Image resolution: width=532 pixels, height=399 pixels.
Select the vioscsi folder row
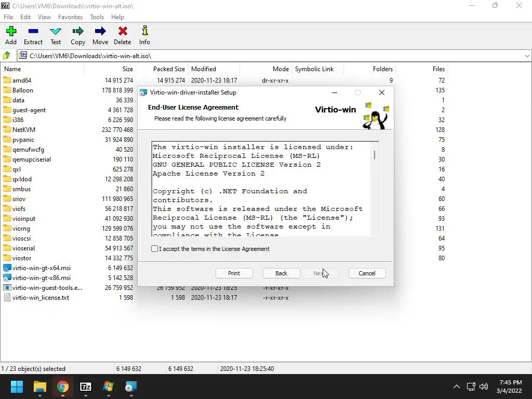point(69,238)
